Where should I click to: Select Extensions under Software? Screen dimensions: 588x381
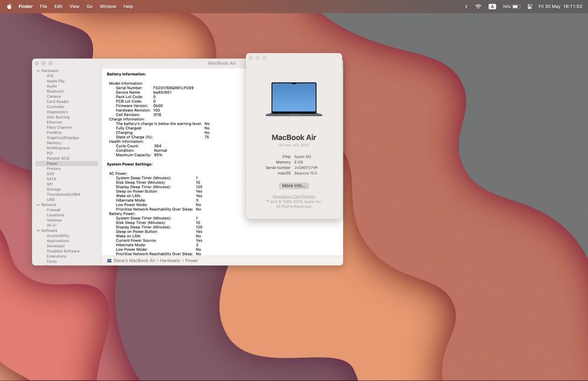(x=56, y=256)
